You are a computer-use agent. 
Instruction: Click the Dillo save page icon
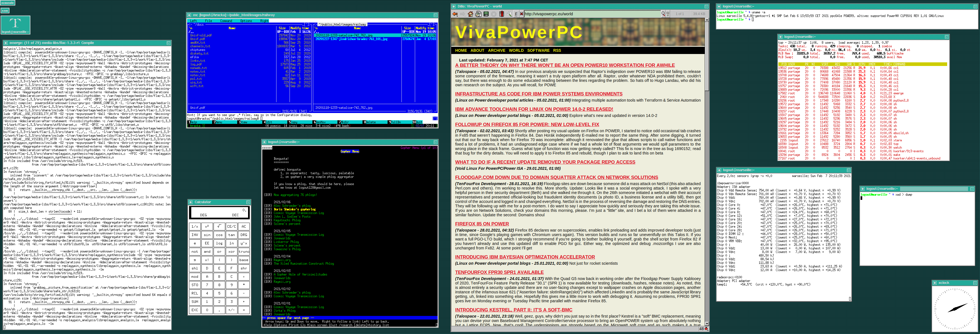[x=486, y=14]
